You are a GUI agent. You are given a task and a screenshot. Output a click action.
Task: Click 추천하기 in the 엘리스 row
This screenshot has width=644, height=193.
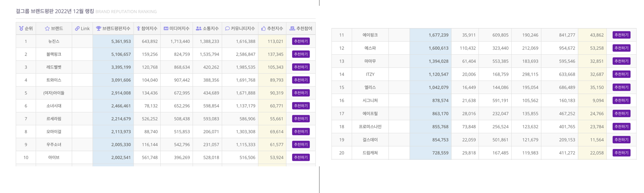621,87
